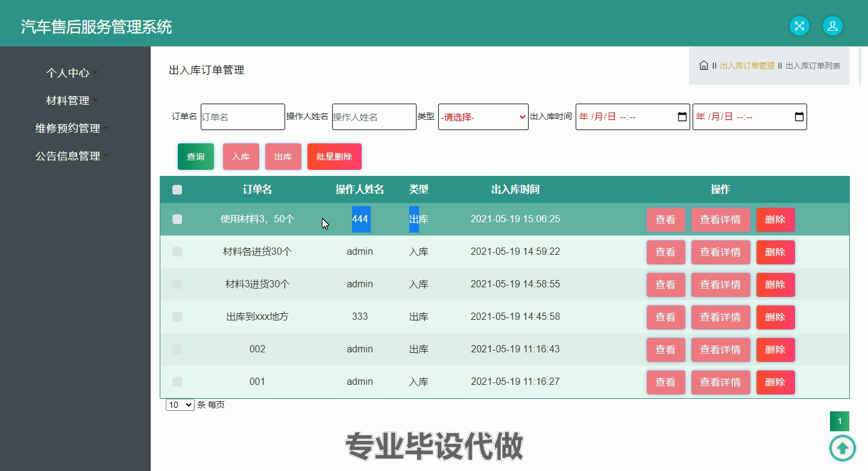The height and width of the screenshot is (471, 868).
Task: Click the second 出入库时间 date field
Action: click(x=750, y=117)
